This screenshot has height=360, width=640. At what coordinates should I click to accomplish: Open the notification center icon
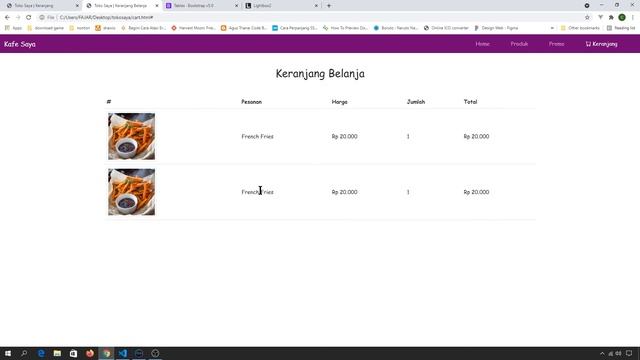click(x=629, y=353)
